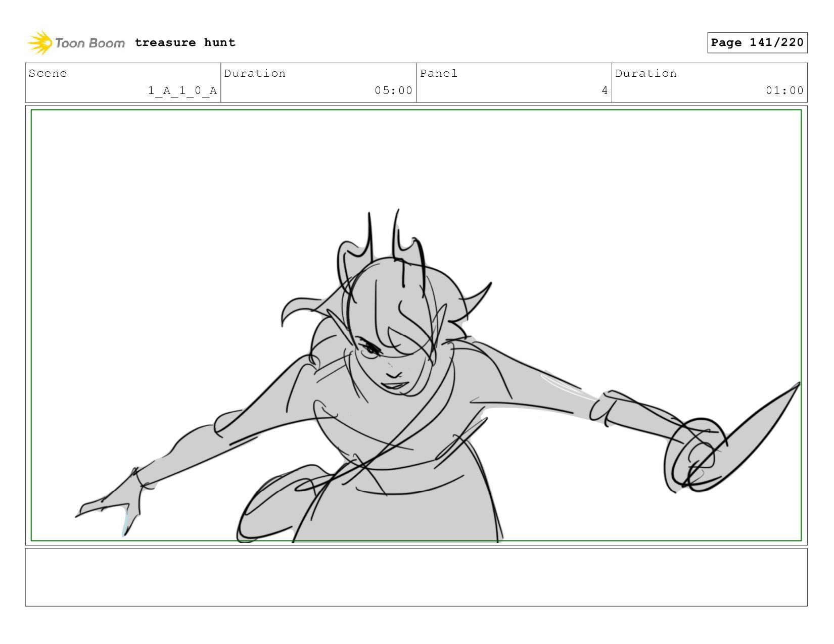Image resolution: width=834 pixels, height=644 pixels.
Task: Click the 'Scene' header label
Action: [48, 73]
